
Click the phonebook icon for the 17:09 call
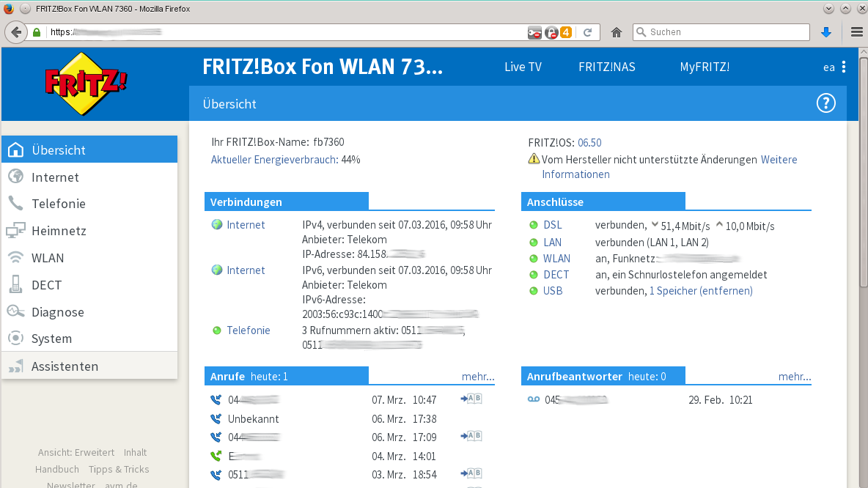tap(471, 436)
